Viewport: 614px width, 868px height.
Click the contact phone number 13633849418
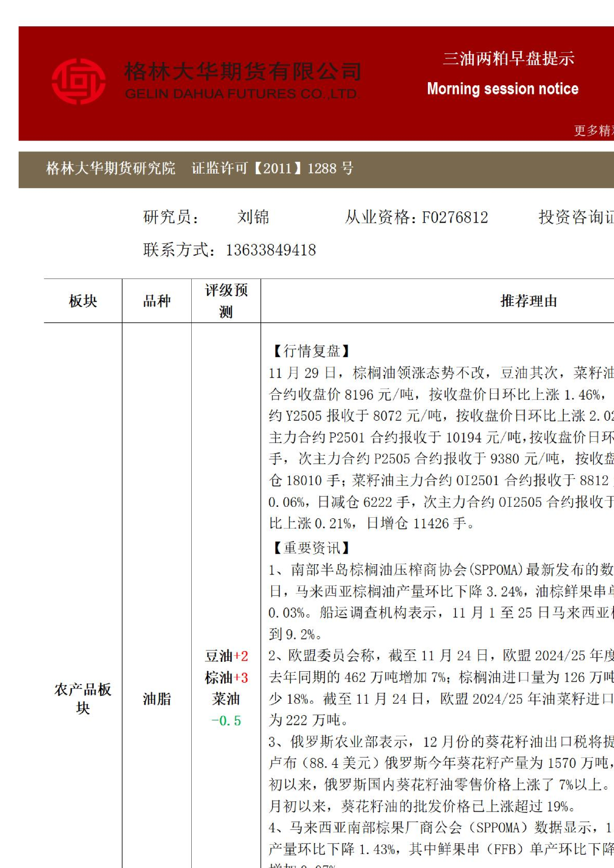(270, 250)
